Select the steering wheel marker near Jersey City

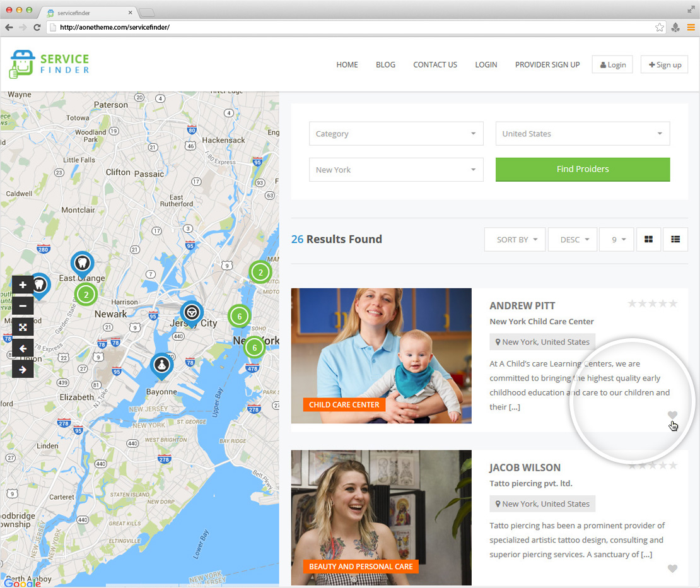pos(191,312)
